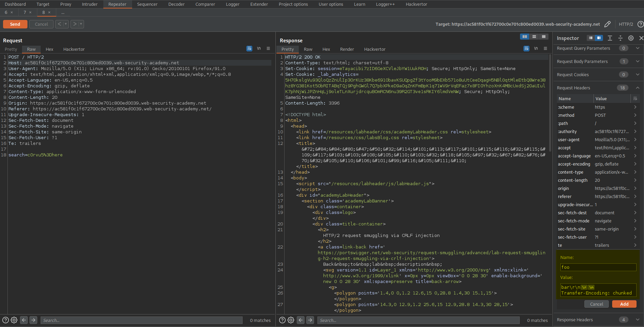The width and height of the screenshot is (644, 327).
Task: Select the sec-fetch-site header row
Action: (x=598, y=229)
